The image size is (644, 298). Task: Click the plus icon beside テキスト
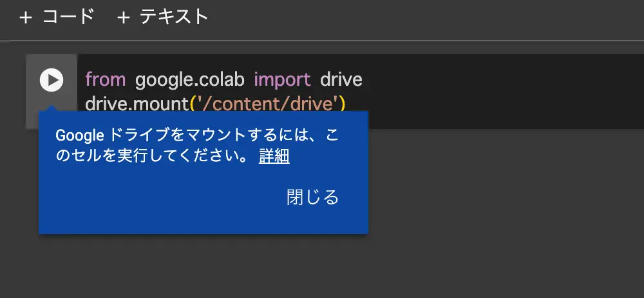pos(124,17)
